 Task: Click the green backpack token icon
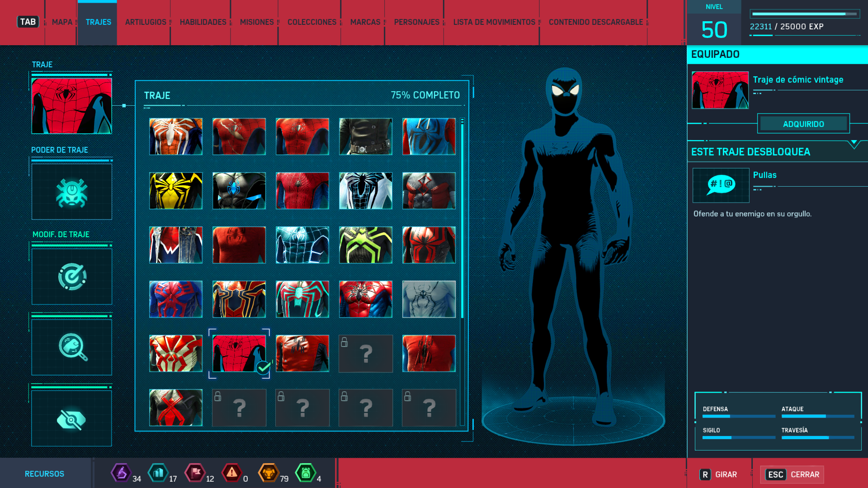click(305, 473)
